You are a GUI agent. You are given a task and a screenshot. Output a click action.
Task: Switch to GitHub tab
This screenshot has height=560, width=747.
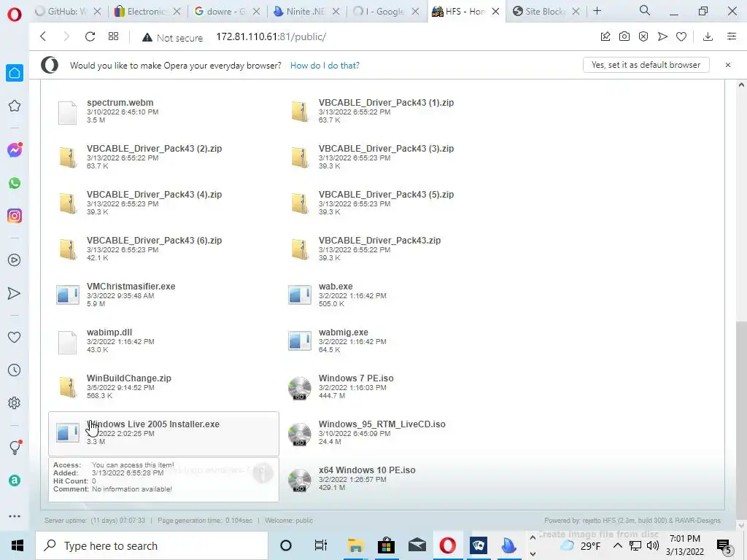(x=68, y=12)
